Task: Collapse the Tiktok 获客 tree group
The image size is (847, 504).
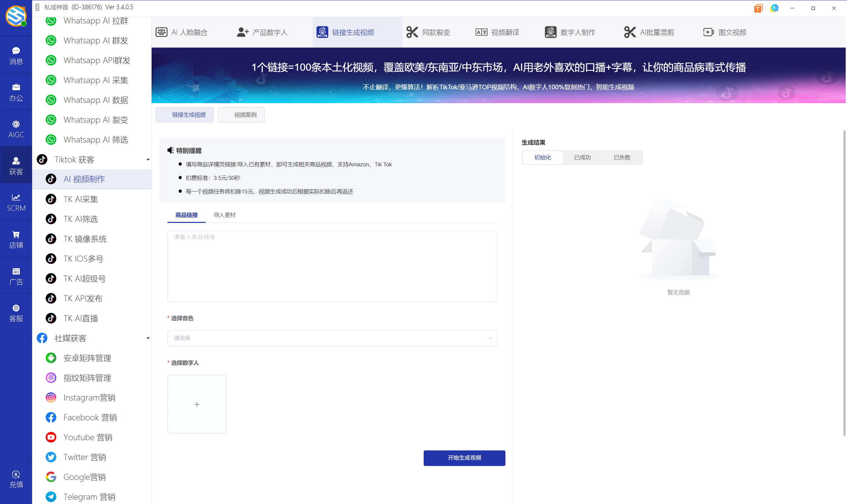Action: [148, 160]
